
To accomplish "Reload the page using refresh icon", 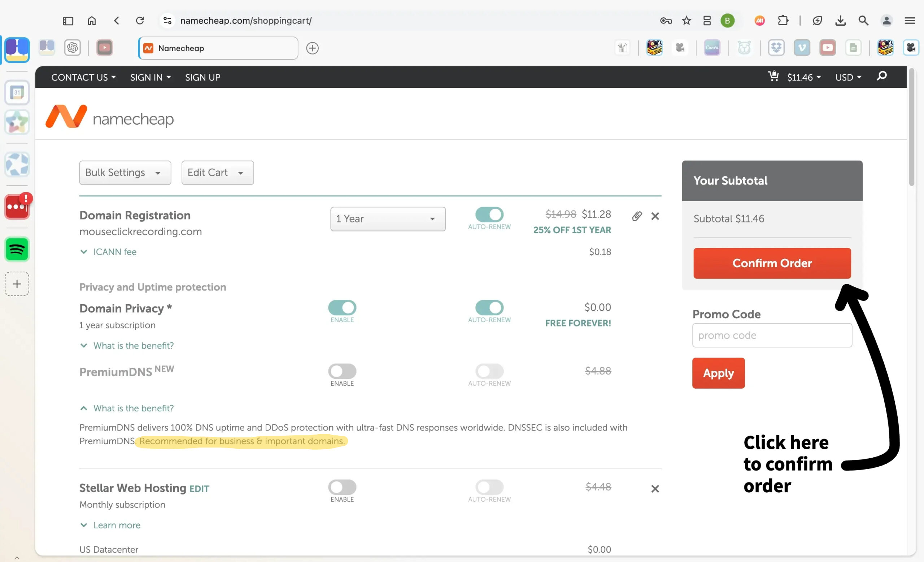I will tap(140, 21).
